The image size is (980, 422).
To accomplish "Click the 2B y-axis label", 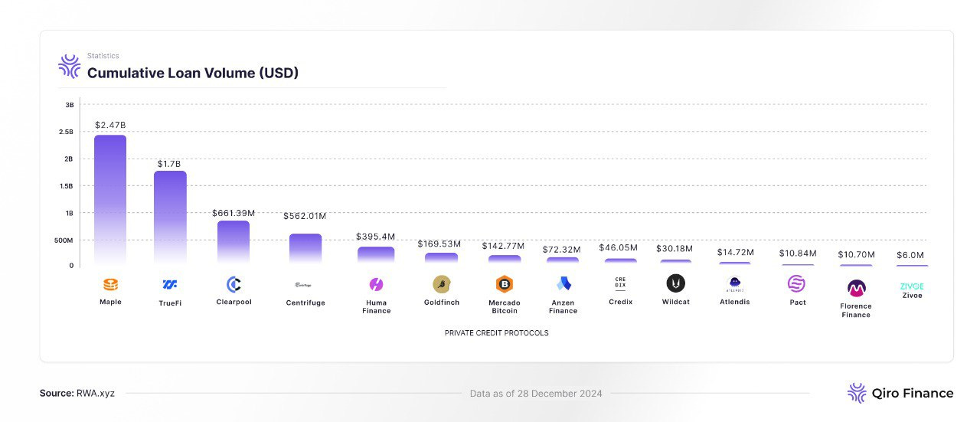I will point(70,159).
